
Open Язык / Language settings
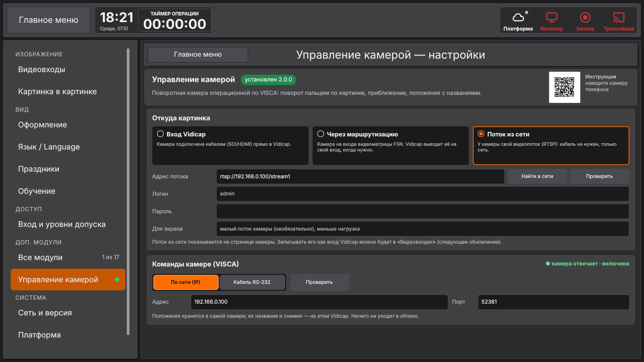click(68, 147)
